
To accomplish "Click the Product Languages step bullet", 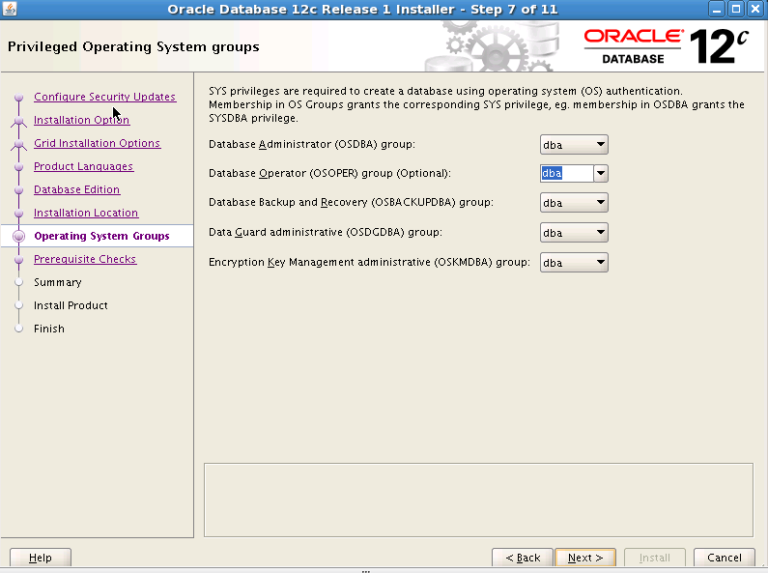I will pyautogui.click(x=19, y=167).
